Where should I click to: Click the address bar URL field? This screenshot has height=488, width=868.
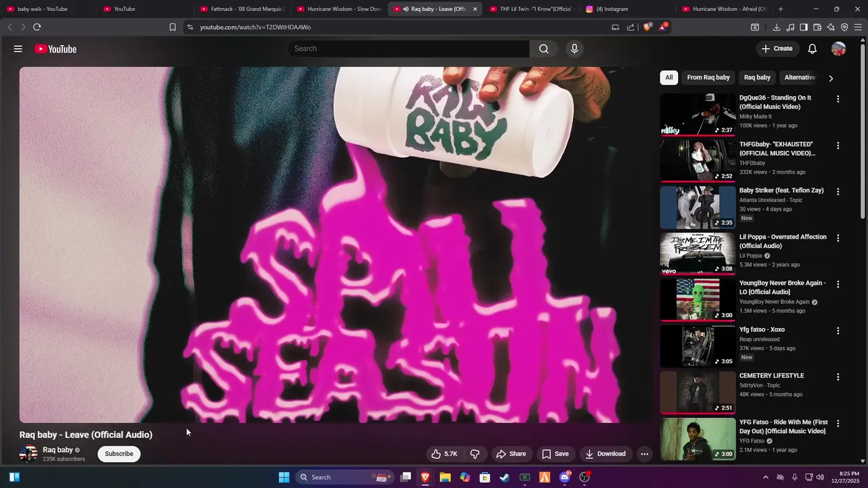coord(400,27)
